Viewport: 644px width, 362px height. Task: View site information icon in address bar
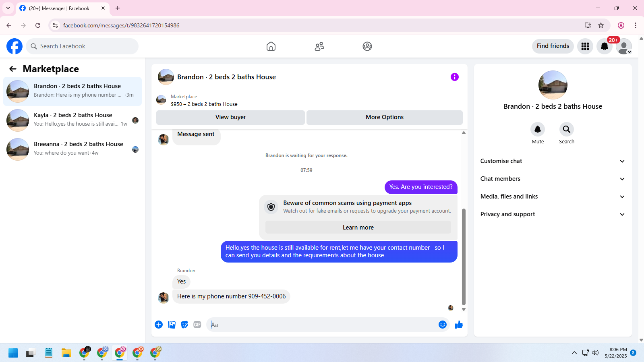55,25
